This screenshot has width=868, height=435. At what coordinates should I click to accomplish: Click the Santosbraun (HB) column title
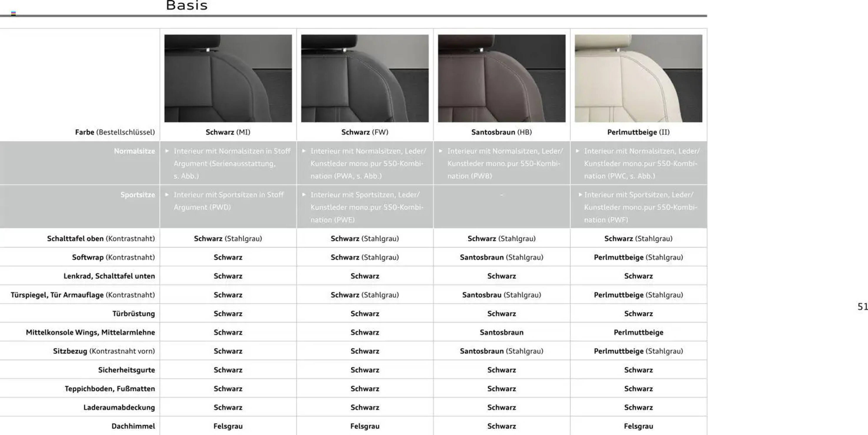tap(501, 132)
